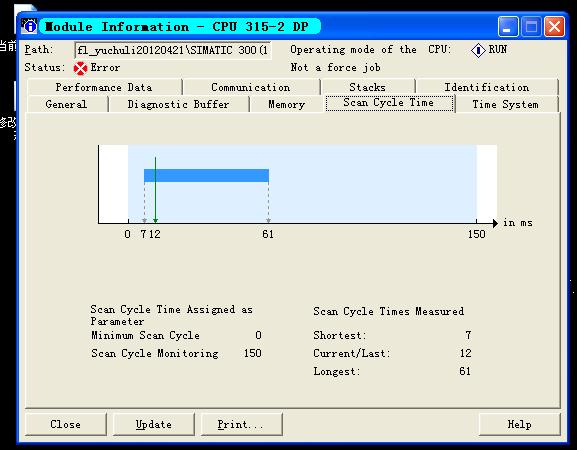Click the red Error status icon
The image size is (577, 450).
[80, 68]
